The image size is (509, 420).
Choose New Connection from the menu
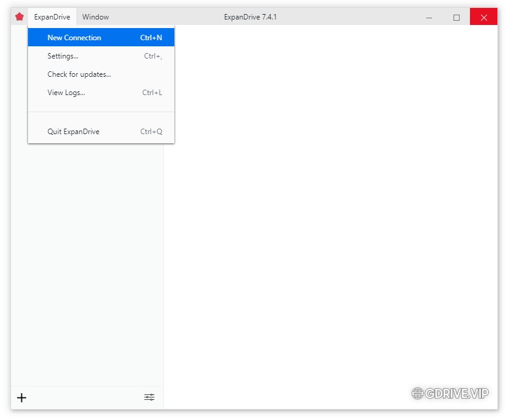101,37
